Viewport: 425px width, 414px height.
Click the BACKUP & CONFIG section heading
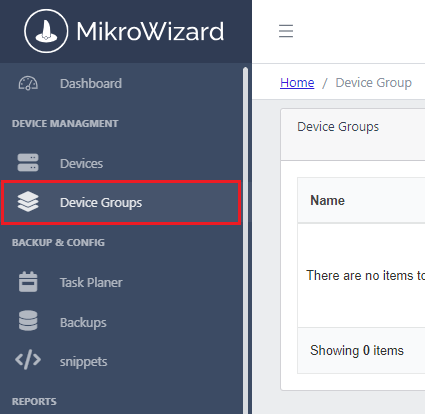coord(58,242)
